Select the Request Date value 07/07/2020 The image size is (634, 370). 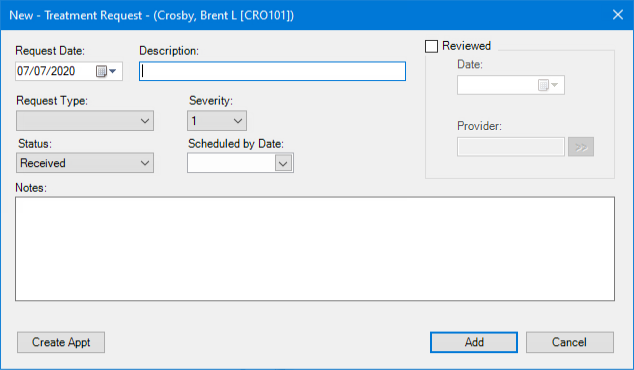pyautogui.click(x=46, y=71)
